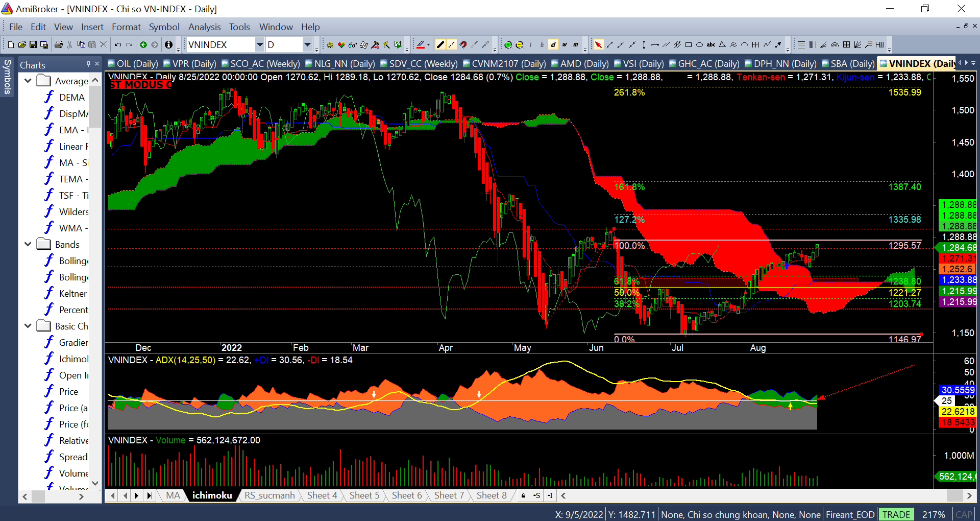Click the line color pen swatch
The width and height of the screenshot is (980, 521).
tap(420, 45)
